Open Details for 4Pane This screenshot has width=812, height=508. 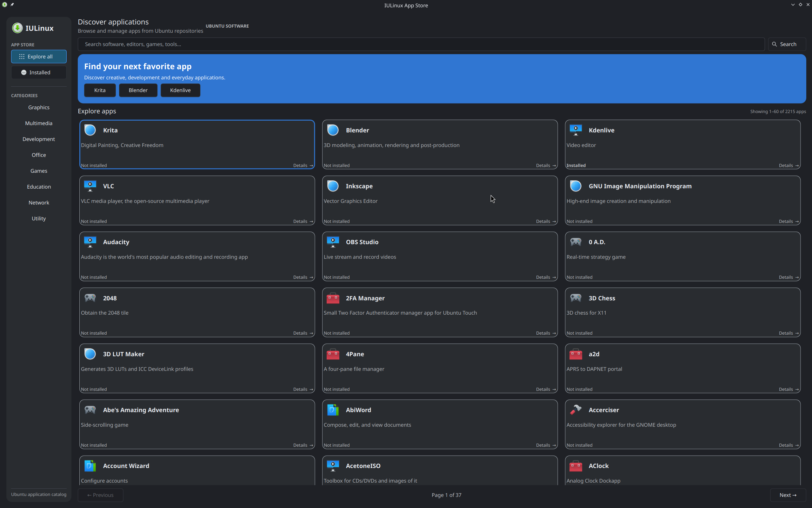point(546,389)
